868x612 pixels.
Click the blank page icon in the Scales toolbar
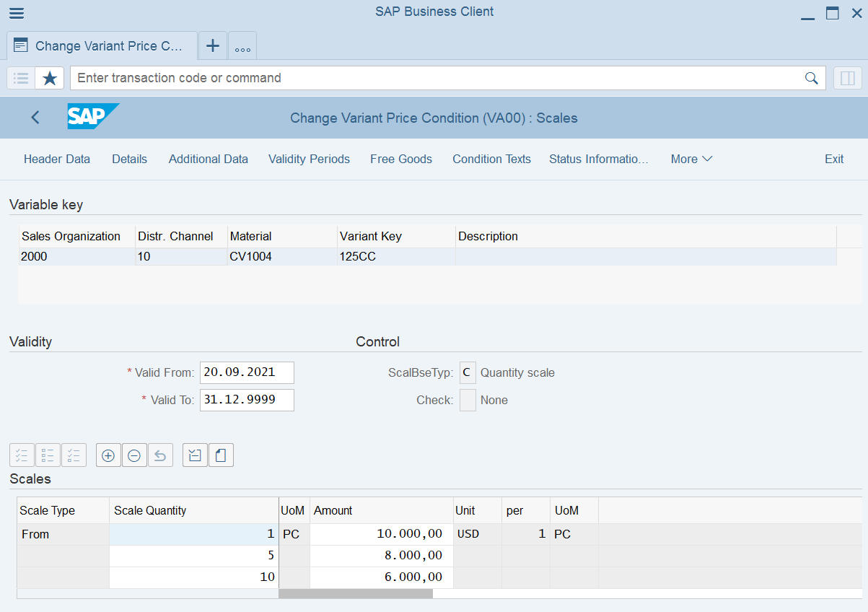coord(221,455)
